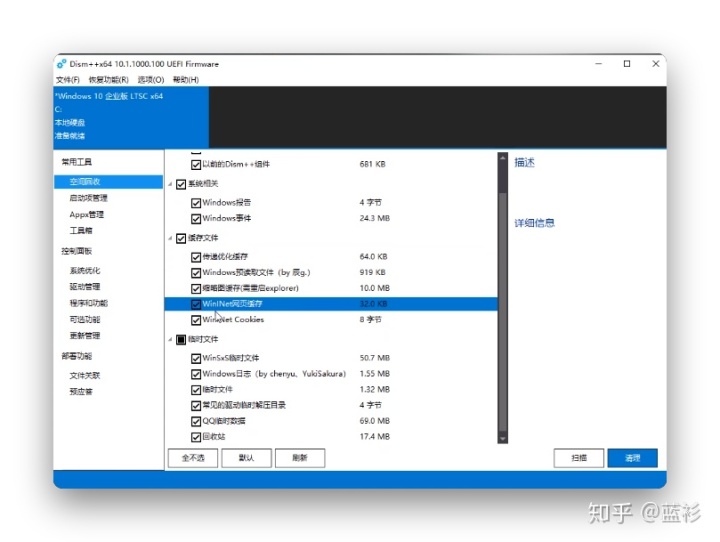Uncheck the Windows报告 checkbox
This screenshot has width=720, height=542.
click(196, 203)
